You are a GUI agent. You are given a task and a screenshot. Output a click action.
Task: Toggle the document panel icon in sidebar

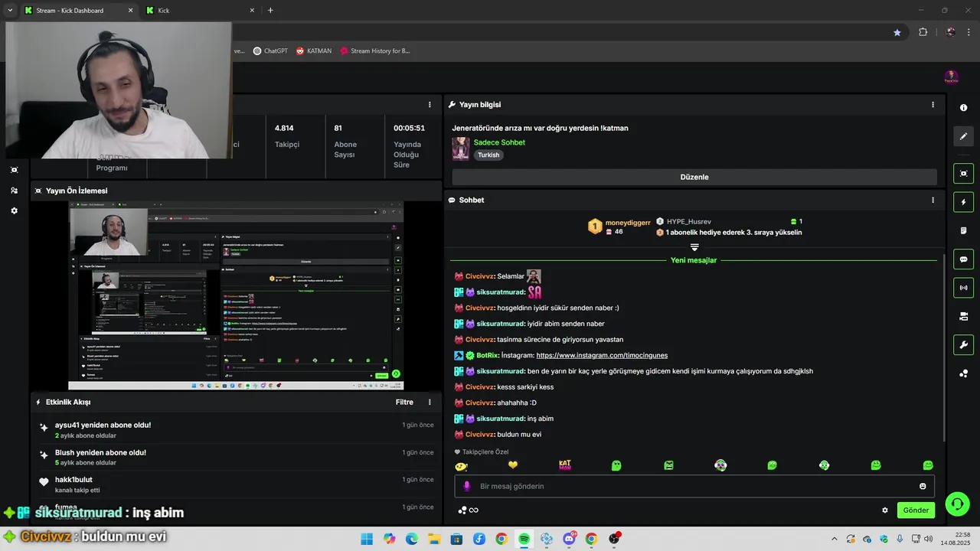[963, 230]
